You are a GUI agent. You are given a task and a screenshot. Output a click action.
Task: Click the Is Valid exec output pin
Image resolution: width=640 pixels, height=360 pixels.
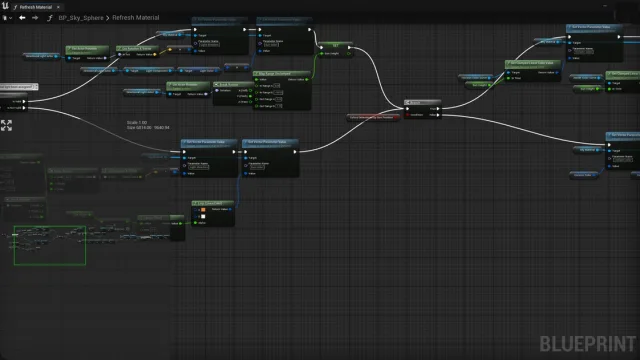[x=24, y=101]
